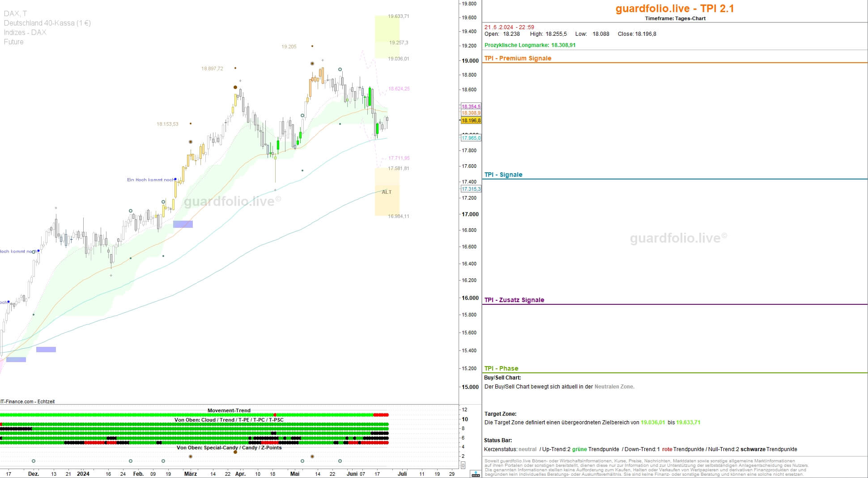Click the 'Ein Hoch kommt noch' annotation
Viewport: 868px width, 478px height.
(x=150, y=180)
